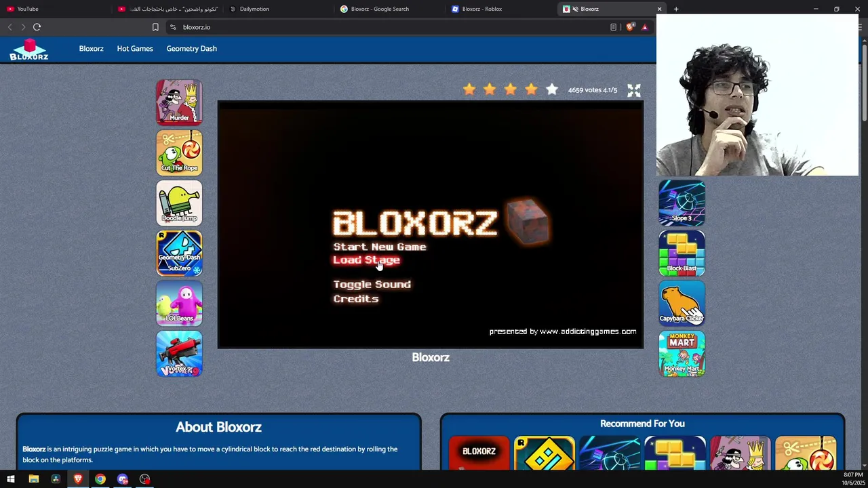Open the LOLBeans game icon
The height and width of the screenshot is (488, 868).
point(179,303)
